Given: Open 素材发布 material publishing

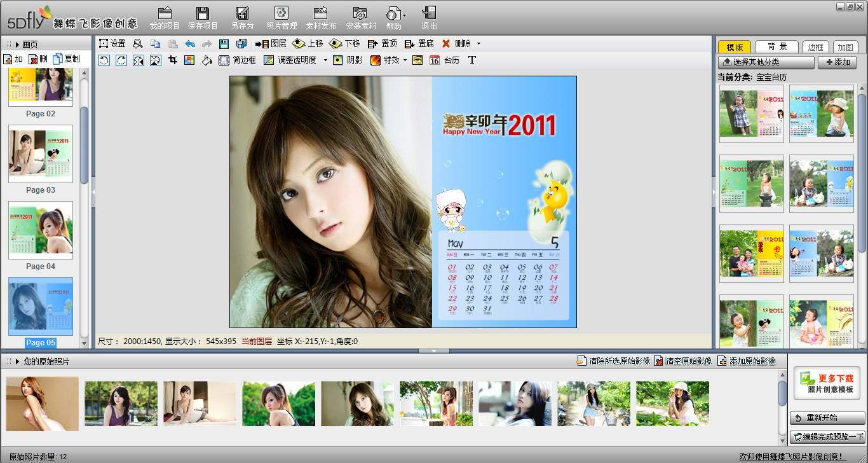Looking at the screenshot, I should coord(321,18).
